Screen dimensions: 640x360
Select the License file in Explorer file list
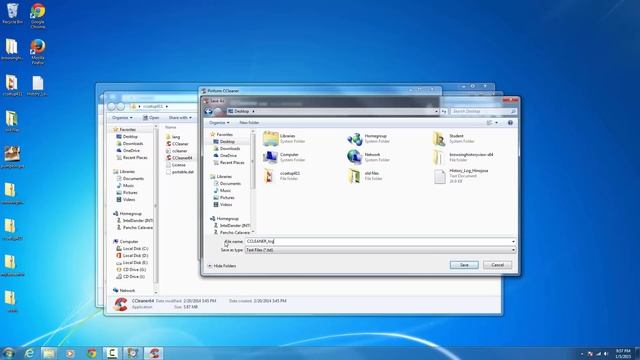click(x=178, y=165)
